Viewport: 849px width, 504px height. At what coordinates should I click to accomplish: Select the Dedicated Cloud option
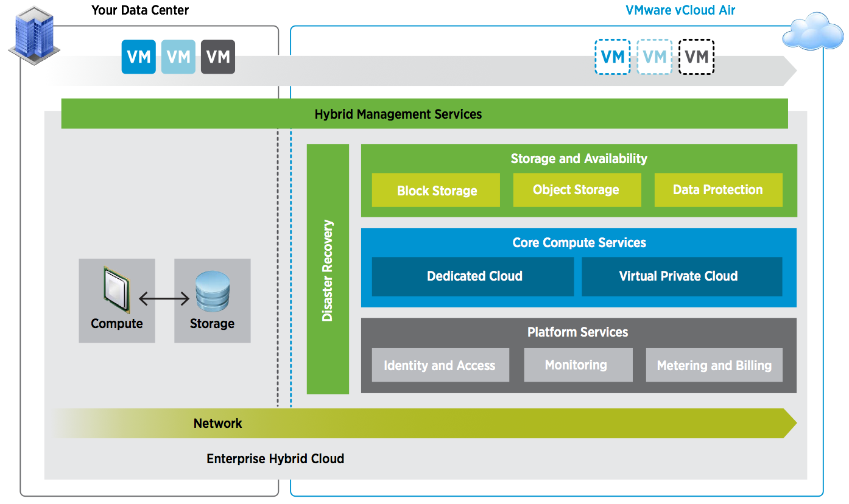(x=473, y=276)
